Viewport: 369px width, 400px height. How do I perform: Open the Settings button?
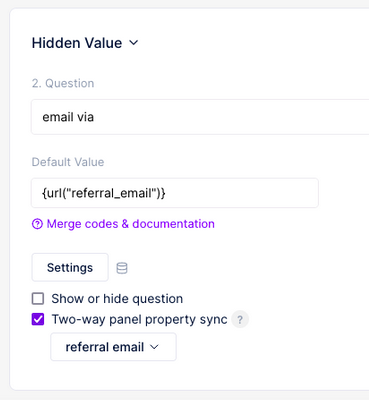pyautogui.click(x=70, y=267)
